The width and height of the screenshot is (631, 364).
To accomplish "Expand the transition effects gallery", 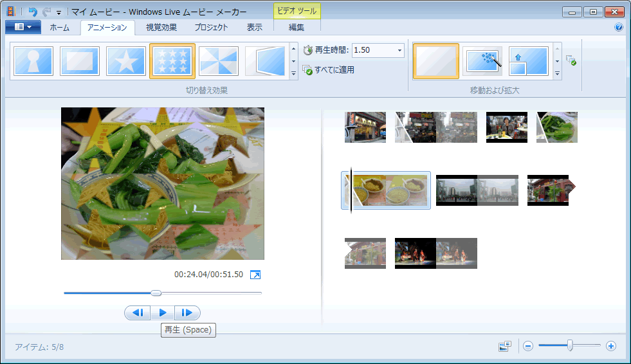I will click(294, 74).
